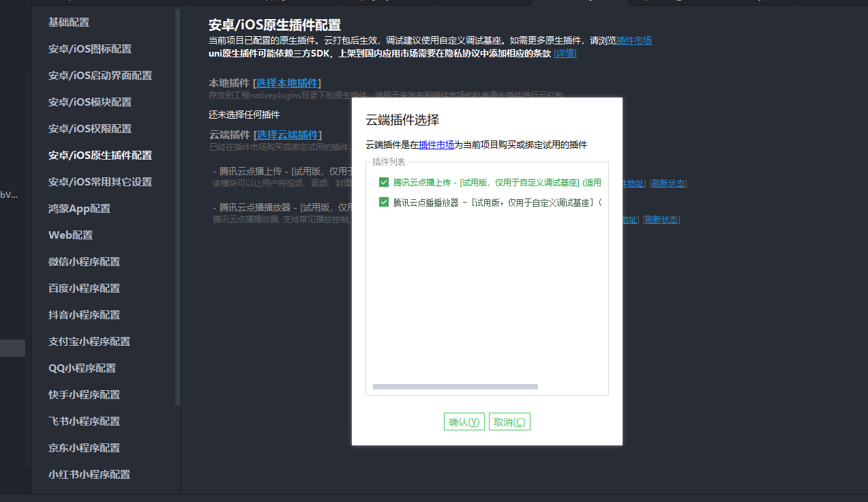The height and width of the screenshot is (502, 868).
Task: Open 支付宝小程序配置 section
Action: [89, 342]
